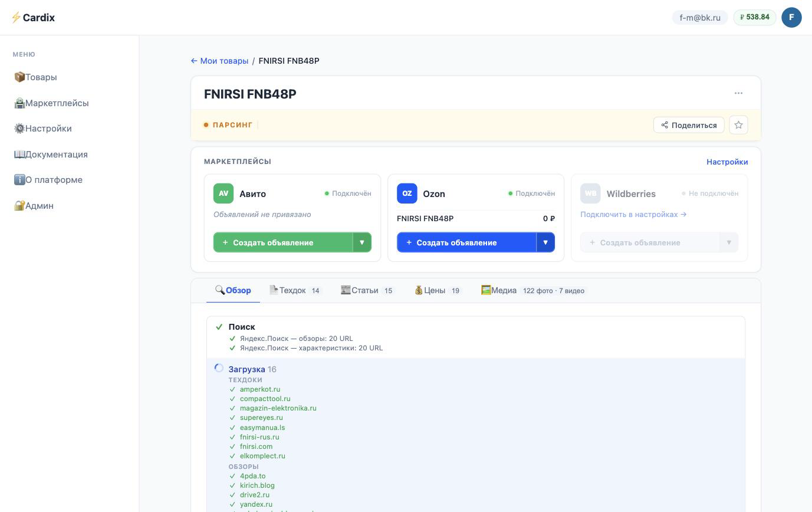This screenshot has height=512, width=812.
Task: Click the Яндекс.Поиск обзоры 20 URL line
Action: 297,339
